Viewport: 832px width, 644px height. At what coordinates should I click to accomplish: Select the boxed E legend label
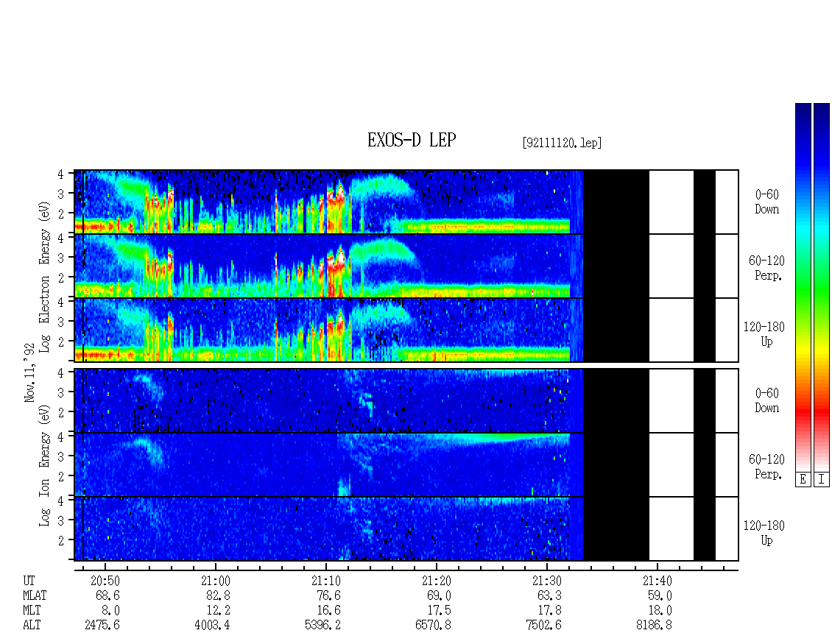[803, 480]
